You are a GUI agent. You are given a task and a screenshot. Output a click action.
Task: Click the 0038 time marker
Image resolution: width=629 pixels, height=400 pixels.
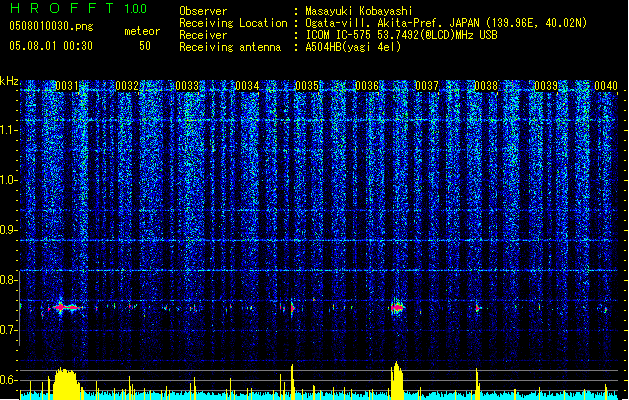pos(486,86)
